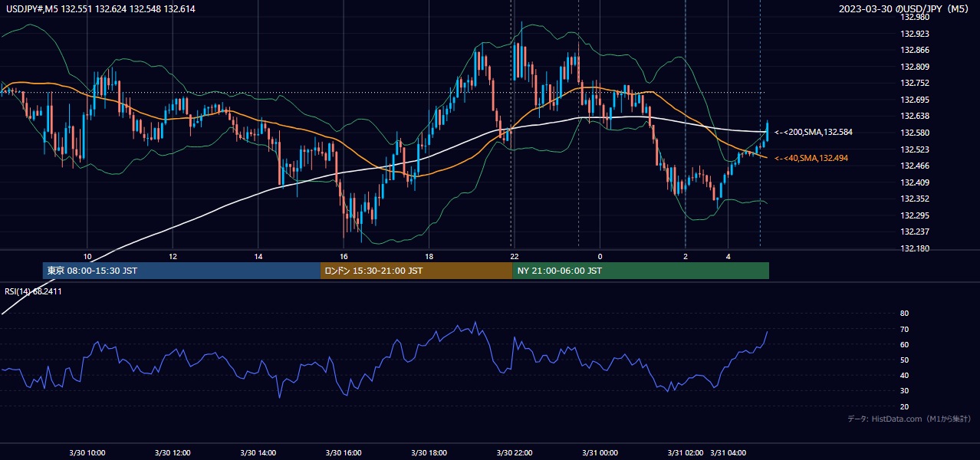Click bottom time label 3/31 00:00
980x460 pixels.
click(600, 452)
